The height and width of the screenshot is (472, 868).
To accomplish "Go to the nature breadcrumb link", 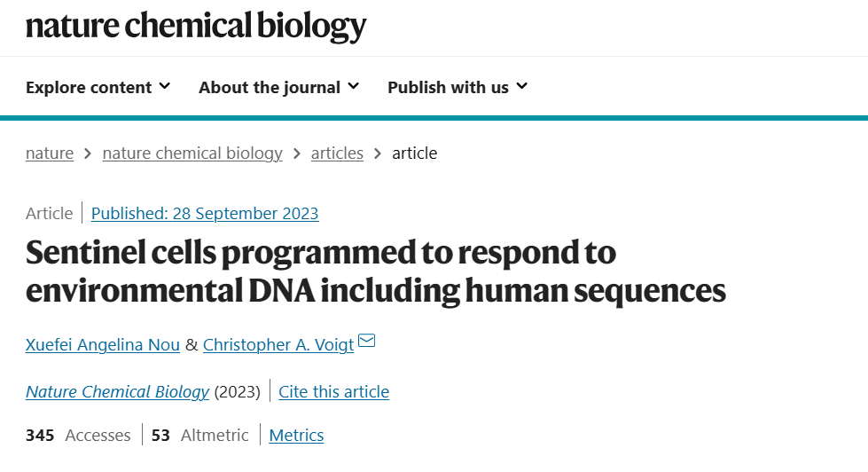I will 50,153.
